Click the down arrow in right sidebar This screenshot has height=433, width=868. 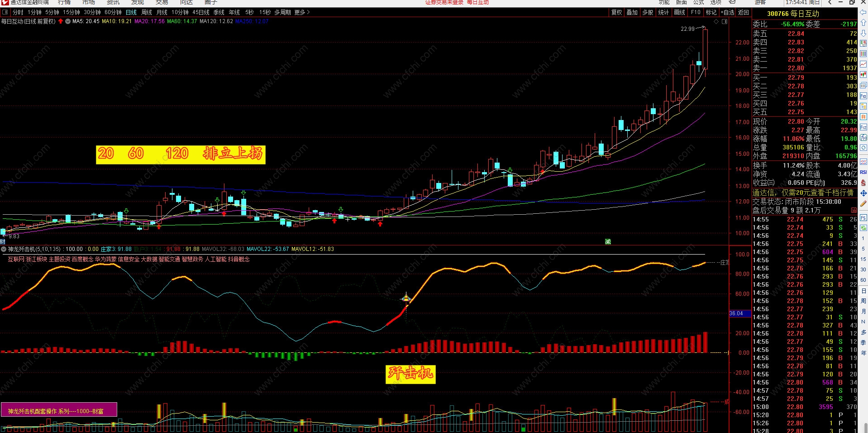coord(863,33)
